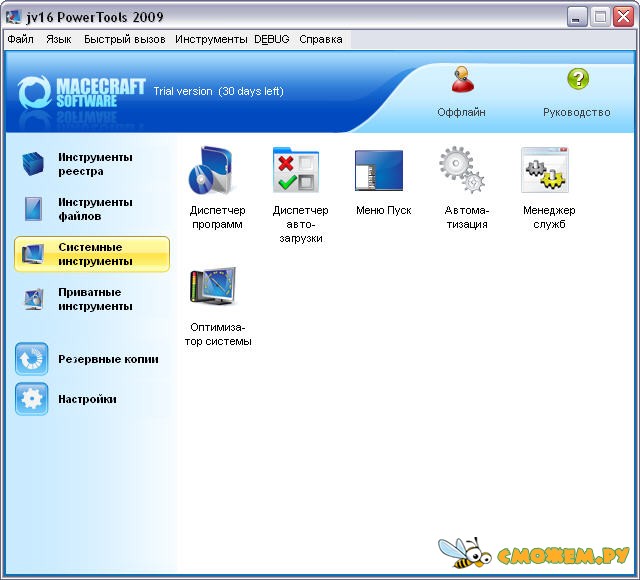Viewport: 640px width, 580px height.
Task: Click the Менеджер служб caption
Action: [549, 217]
